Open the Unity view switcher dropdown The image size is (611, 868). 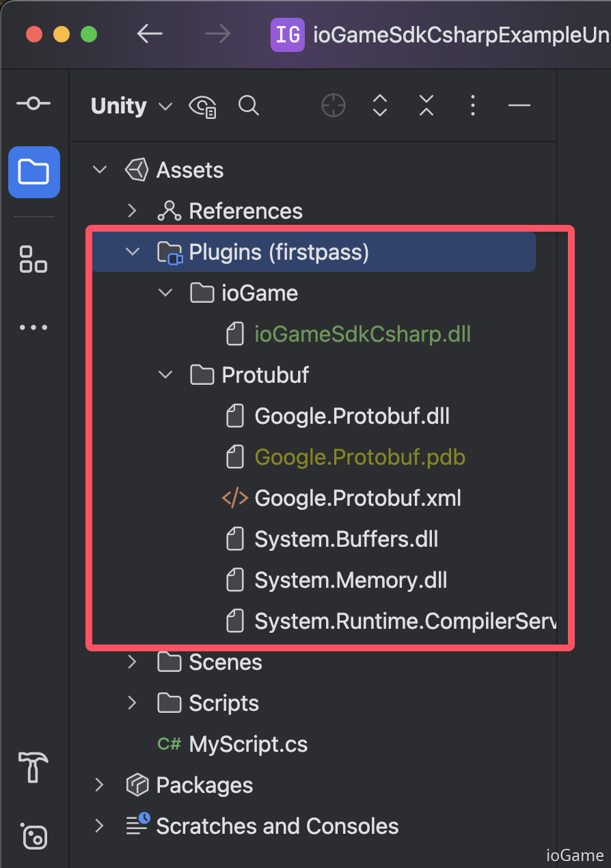click(131, 105)
